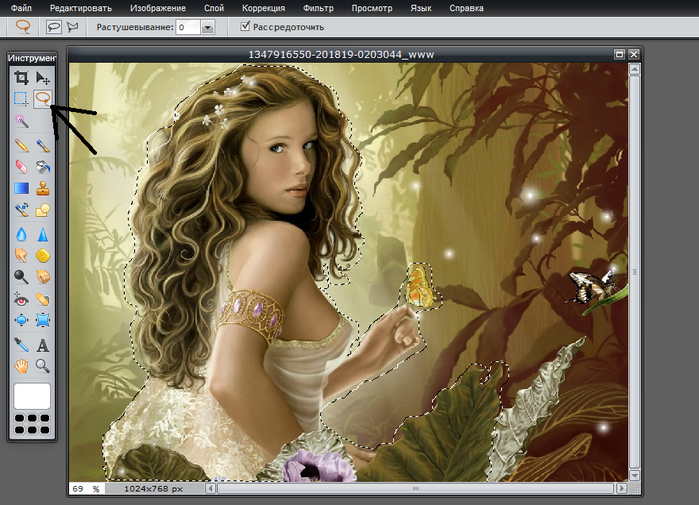Open the Язык menu

click(421, 8)
